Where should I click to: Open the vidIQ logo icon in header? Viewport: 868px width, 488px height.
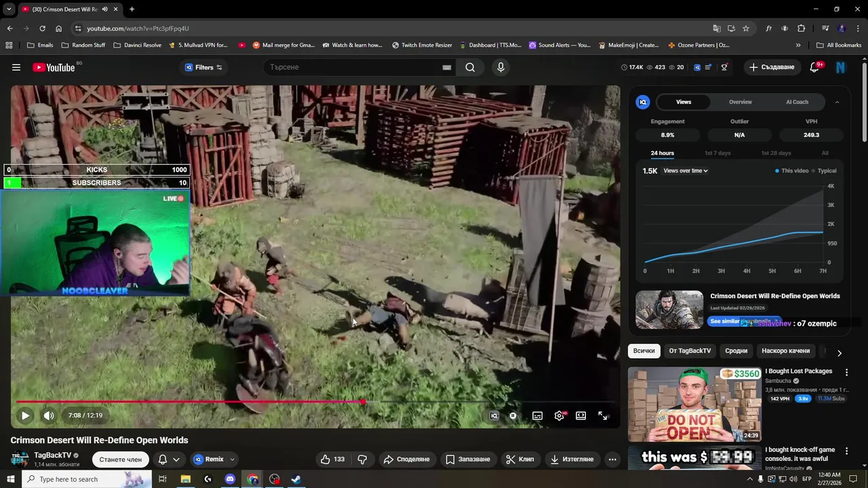click(x=696, y=67)
